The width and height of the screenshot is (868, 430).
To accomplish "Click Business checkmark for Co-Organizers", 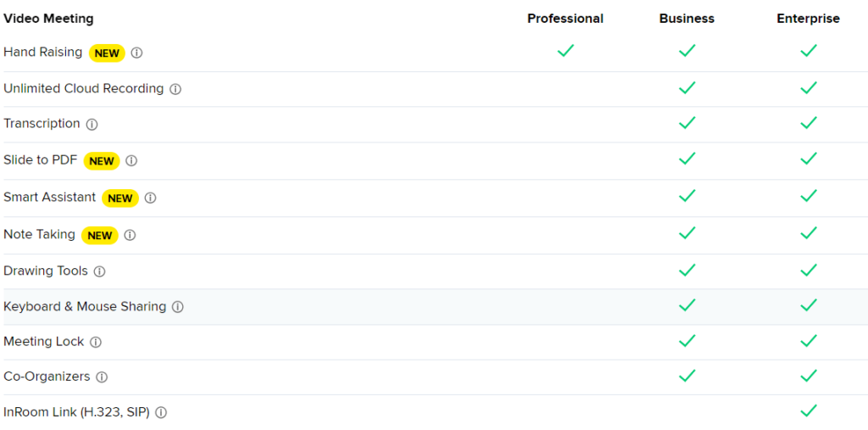I will pos(687,376).
